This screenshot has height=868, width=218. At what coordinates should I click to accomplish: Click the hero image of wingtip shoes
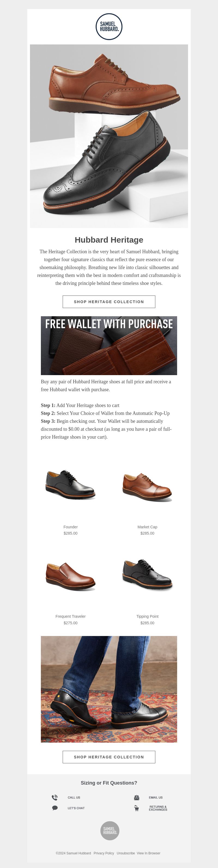coord(109,136)
